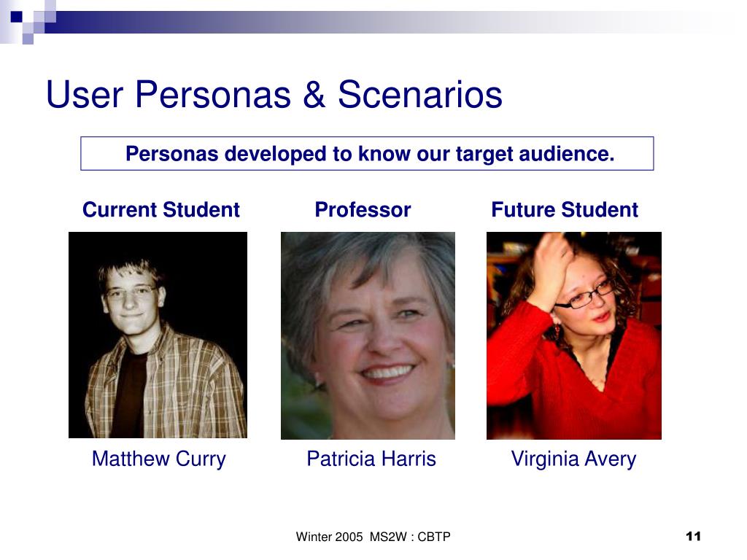
Task: Select the photo above the Patricia Harris caption
Action: coord(368,335)
